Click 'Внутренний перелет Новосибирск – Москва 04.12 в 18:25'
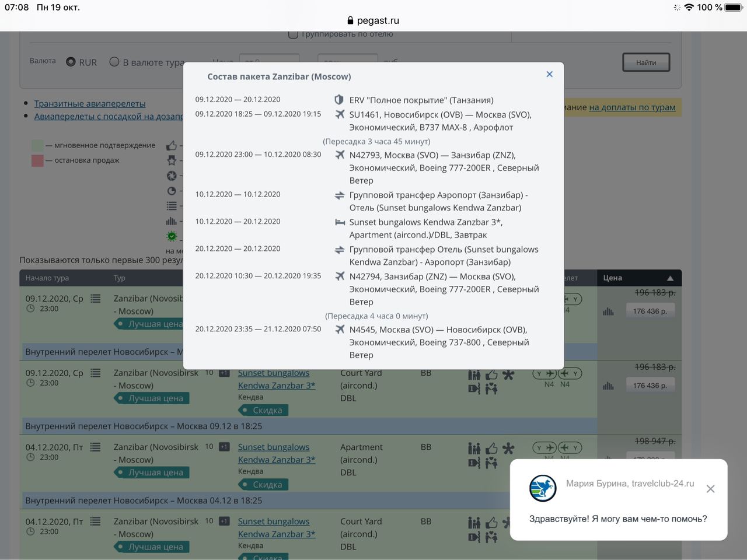This screenshot has height=560, width=747. (x=144, y=501)
